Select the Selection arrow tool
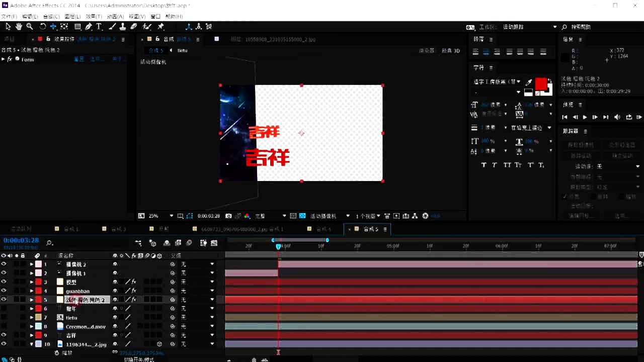 tap(8, 27)
